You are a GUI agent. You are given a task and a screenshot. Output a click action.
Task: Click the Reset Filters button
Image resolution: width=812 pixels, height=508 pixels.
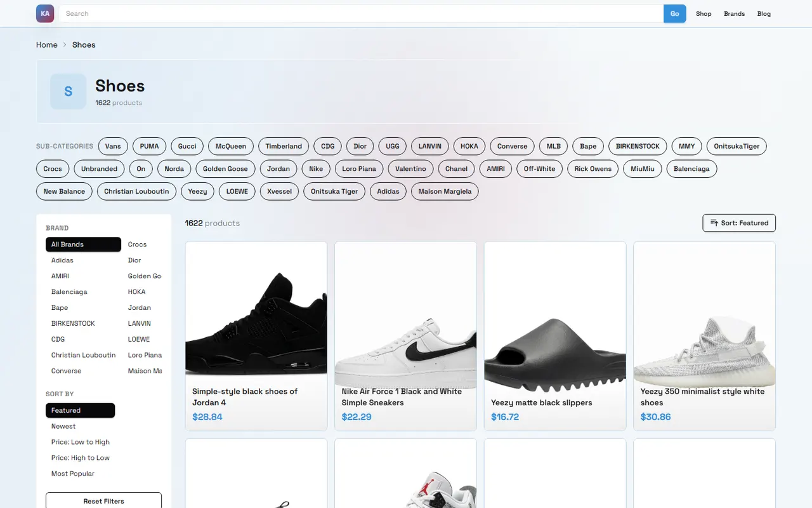[x=103, y=501]
